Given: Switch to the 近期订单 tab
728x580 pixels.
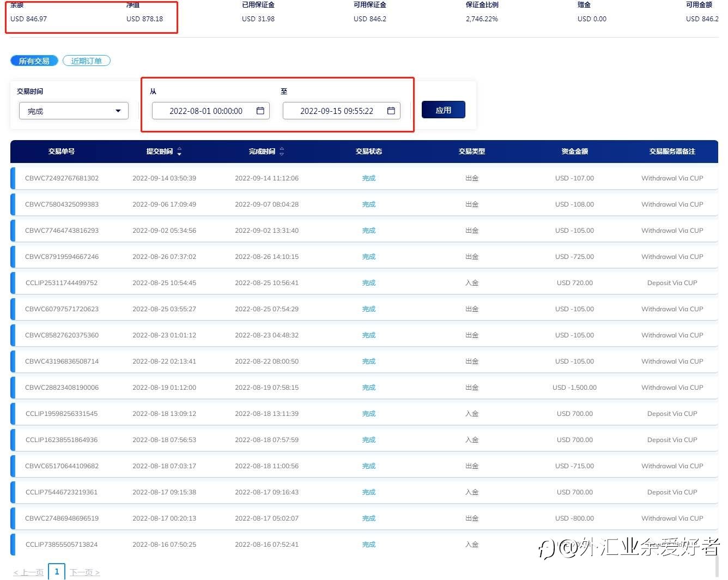Looking at the screenshot, I should click(87, 61).
